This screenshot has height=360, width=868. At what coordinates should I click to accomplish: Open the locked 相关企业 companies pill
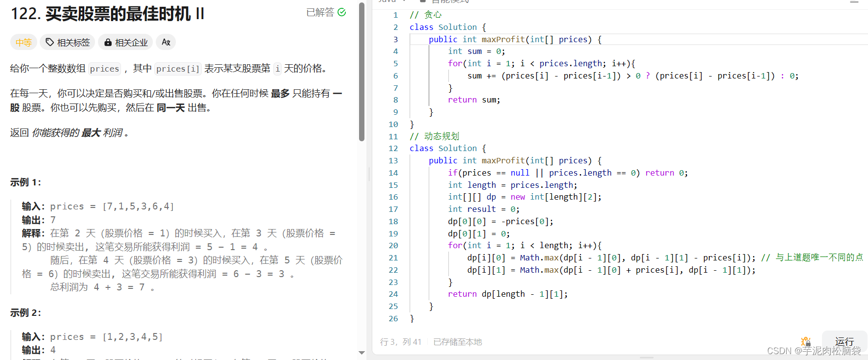pos(126,42)
